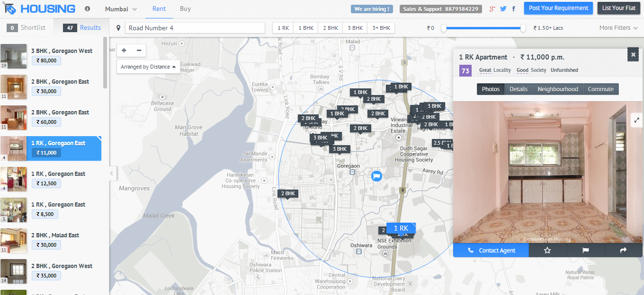644x295 pixels.
Task: Click the Housing logo icon
Action: pyautogui.click(x=9, y=9)
